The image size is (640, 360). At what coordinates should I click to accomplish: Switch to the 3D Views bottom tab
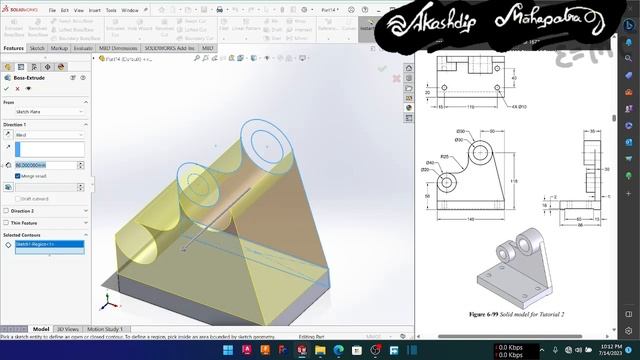67,329
